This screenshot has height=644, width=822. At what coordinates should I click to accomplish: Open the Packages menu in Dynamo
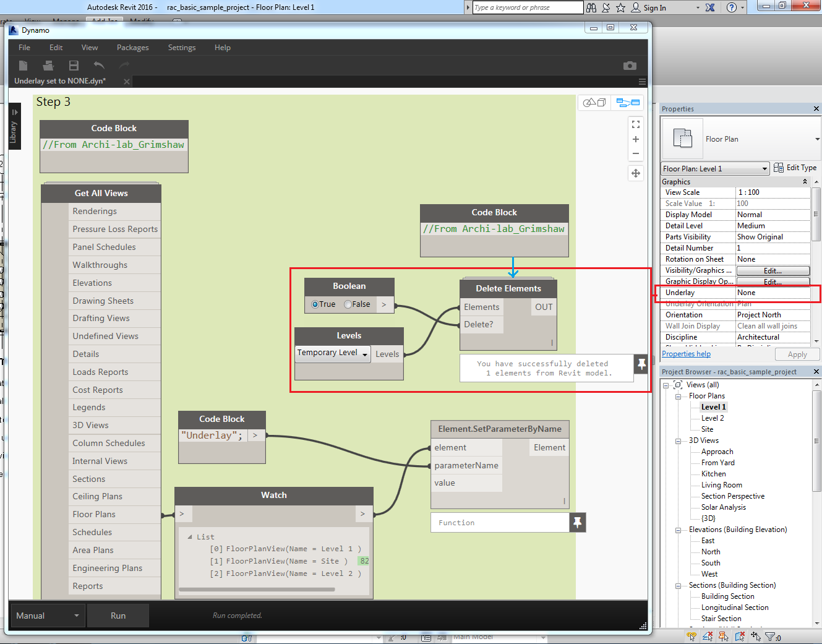pyautogui.click(x=132, y=48)
